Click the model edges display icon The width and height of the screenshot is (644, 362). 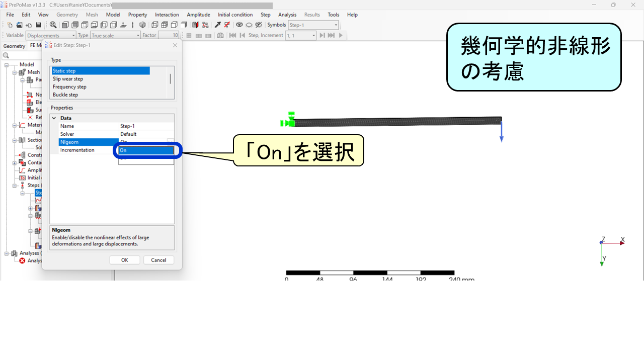pos(174,25)
